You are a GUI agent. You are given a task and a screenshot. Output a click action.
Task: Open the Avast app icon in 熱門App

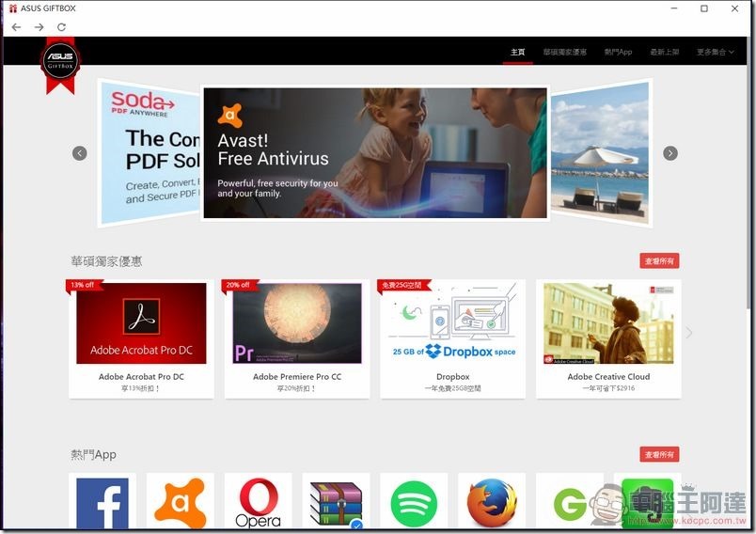pos(181,502)
